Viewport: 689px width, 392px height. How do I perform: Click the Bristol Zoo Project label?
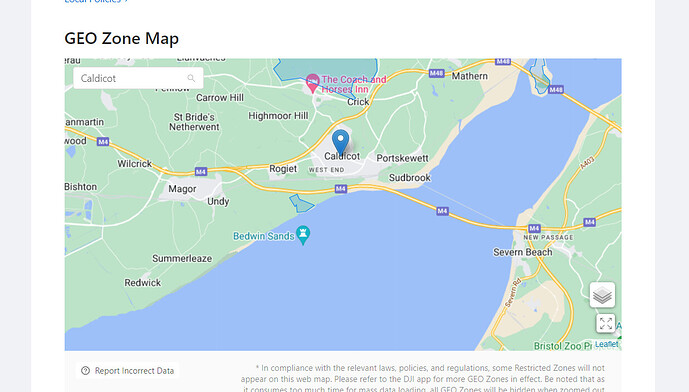coord(563,346)
